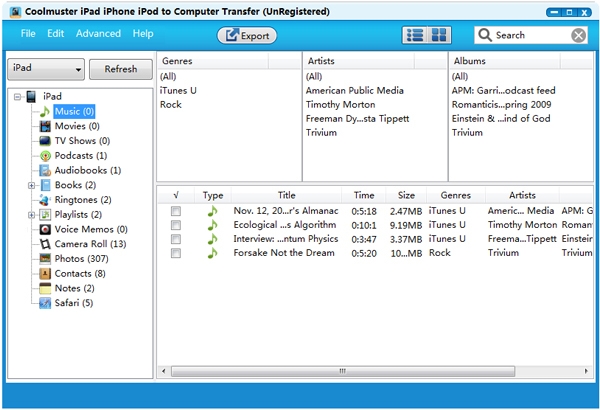The width and height of the screenshot is (600, 410).
Task: Click the Playlists icon in tree
Action: pos(45,215)
